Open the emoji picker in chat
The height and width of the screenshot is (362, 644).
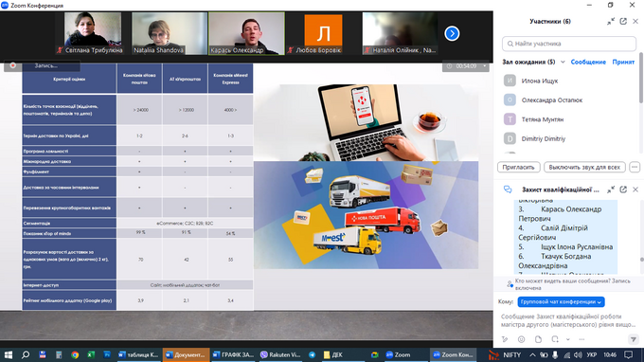pyautogui.click(x=521, y=339)
